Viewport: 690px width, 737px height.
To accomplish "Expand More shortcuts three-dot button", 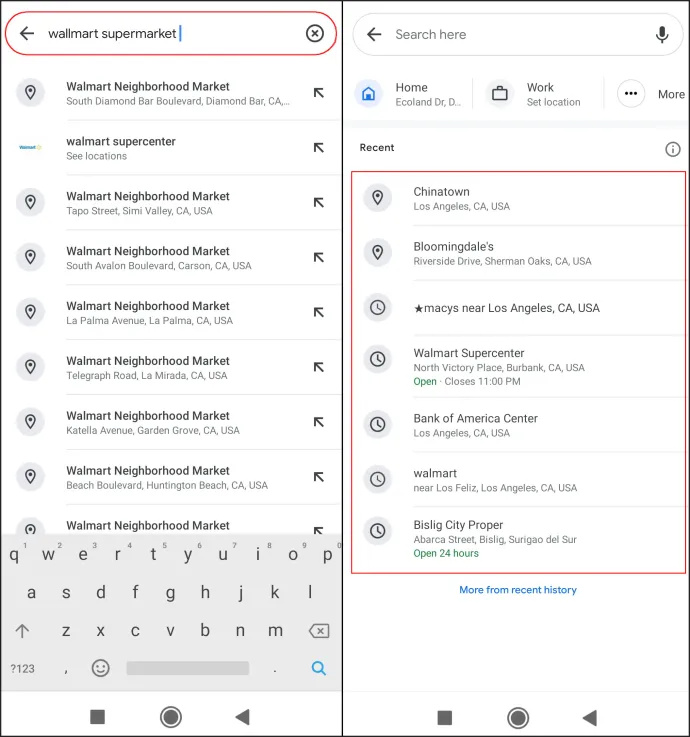I will click(x=631, y=94).
